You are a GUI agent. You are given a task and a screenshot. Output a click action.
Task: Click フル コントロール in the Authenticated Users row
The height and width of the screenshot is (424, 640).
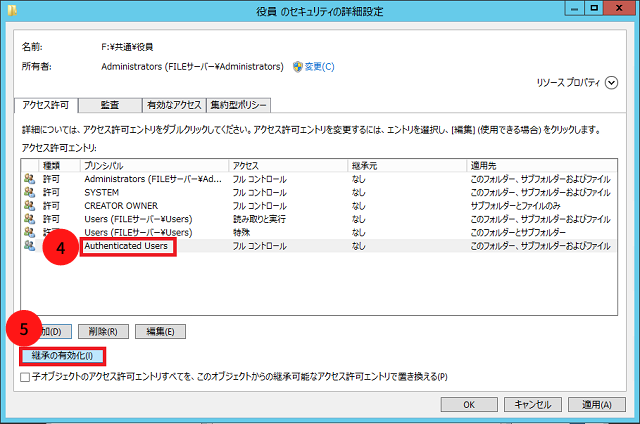click(x=260, y=246)
